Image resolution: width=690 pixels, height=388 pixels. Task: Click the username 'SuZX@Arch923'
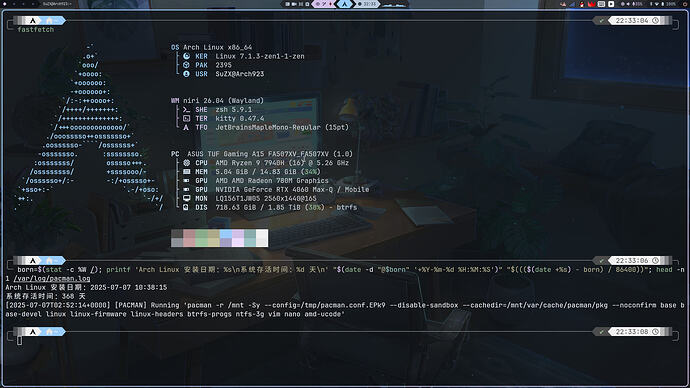240,74
